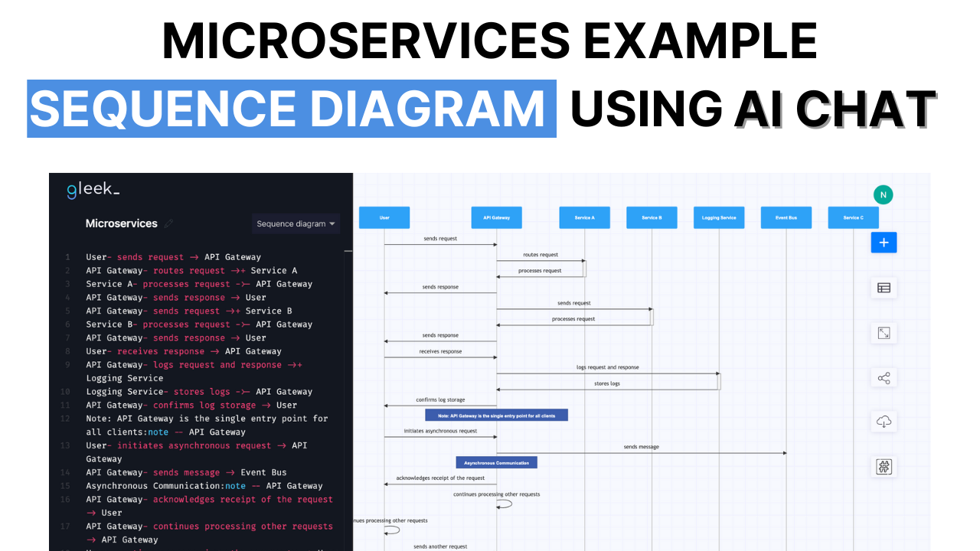Select the Service A participant box
980x551 pixels.
(584, 217)
